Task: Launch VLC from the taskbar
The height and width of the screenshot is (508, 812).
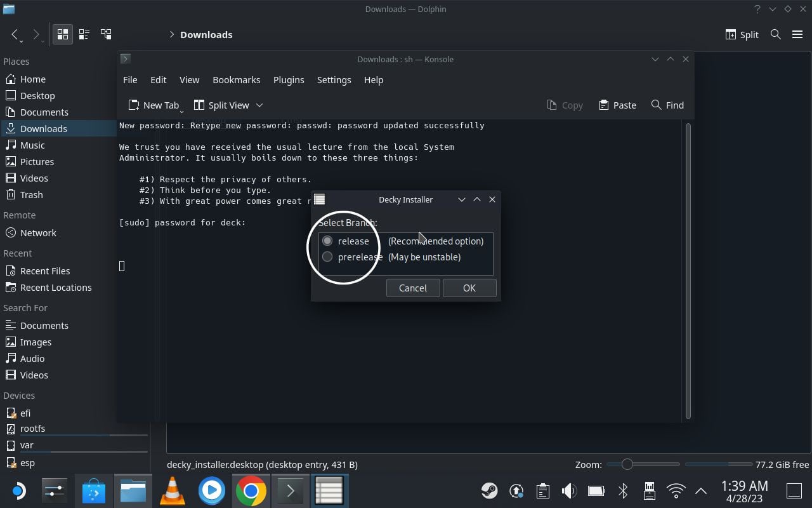Action: [x=172, y=491]
